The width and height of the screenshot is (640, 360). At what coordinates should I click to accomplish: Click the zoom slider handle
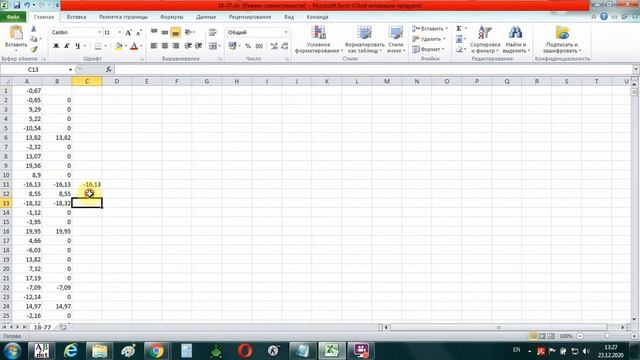pos(607,336)
